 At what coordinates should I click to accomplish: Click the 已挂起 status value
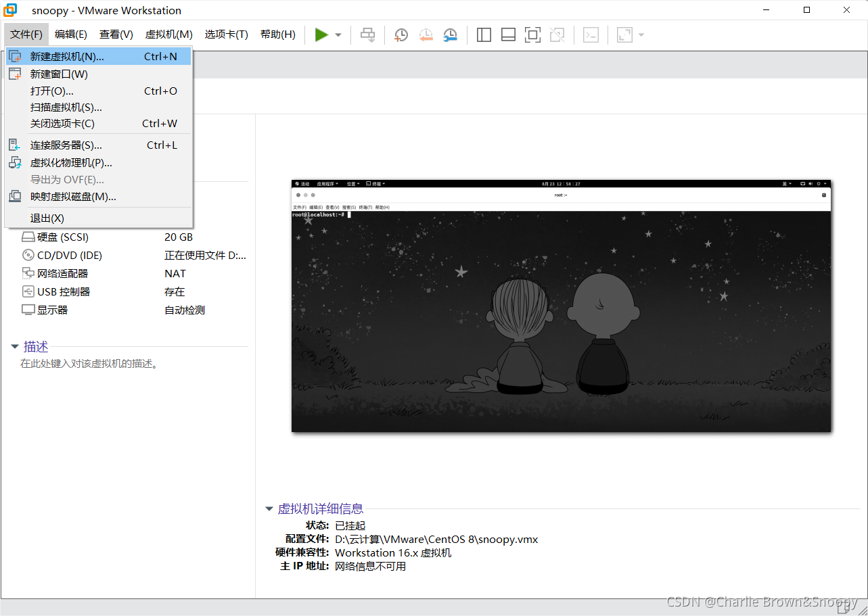tap(350, 526)
